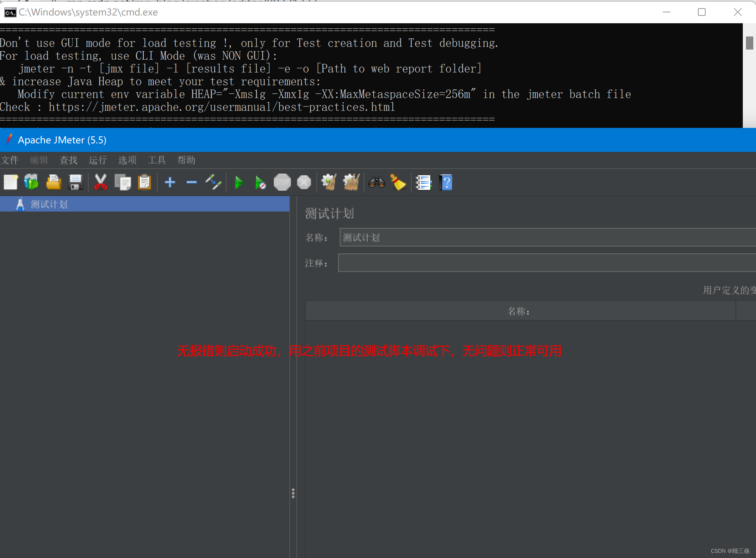756x558 pixels.
Task: Click the Open file folder icon
Action: point(53,182)
